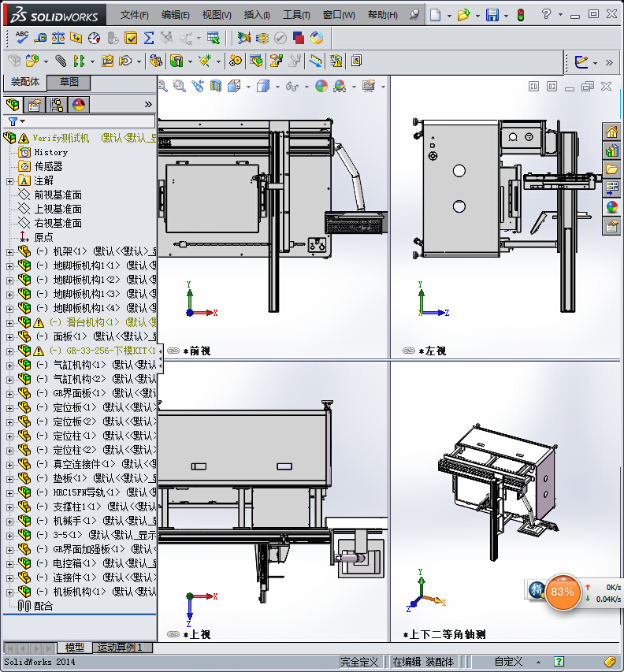Image resolution: width=624 pixels, height=672 pixels.
Task: Open the 工具(T) menu
Action: click(x=296, y=15)
